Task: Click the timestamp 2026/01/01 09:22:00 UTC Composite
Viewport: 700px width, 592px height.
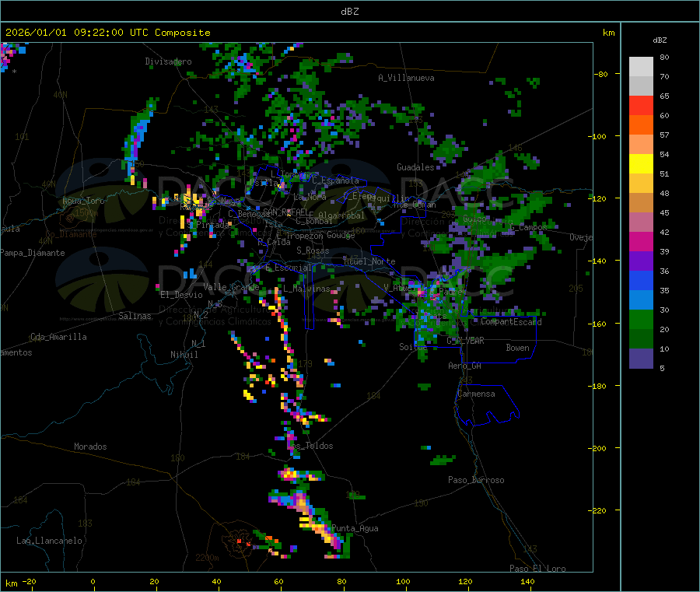Action: tap(107, 33)
